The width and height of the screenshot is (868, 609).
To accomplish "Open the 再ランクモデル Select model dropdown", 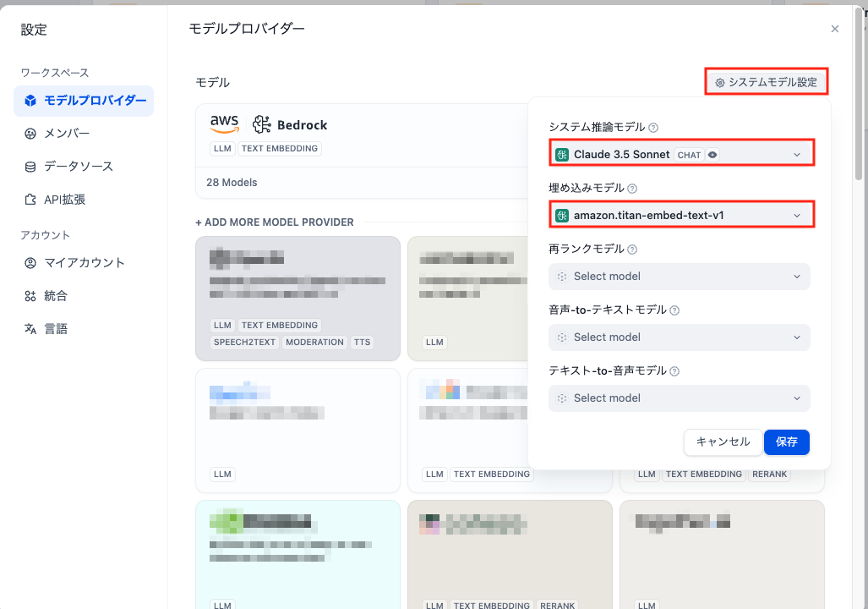I will coord(680,277).
